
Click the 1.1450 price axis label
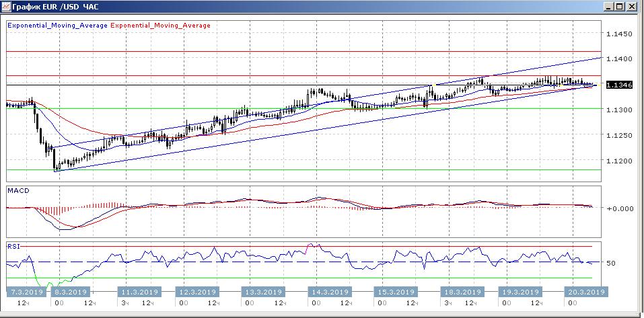point(619,34)
